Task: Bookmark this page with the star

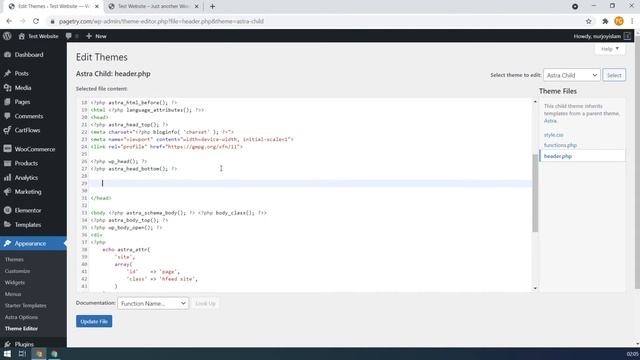Action: (x=589, y=21)
